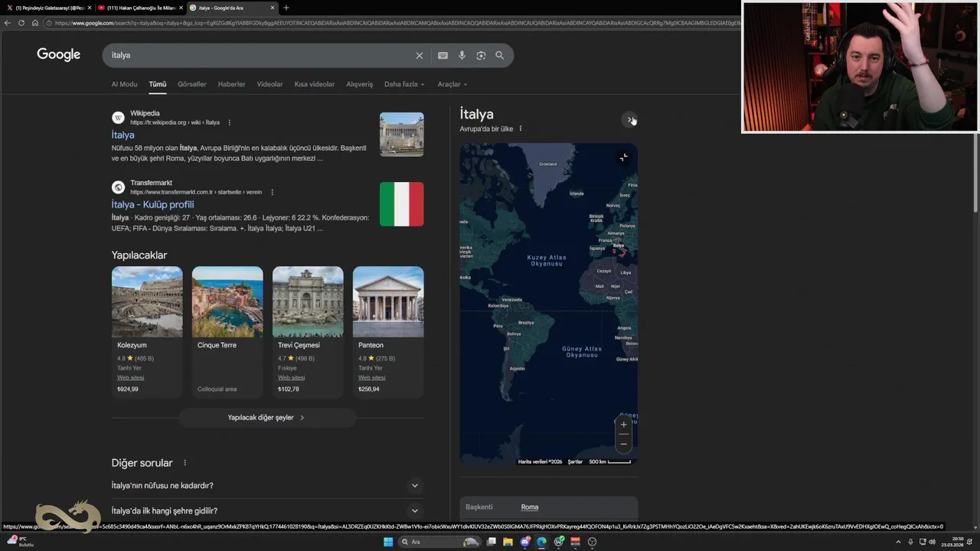This screenshot has height=551, width=980.
Task: Open options menu beside Transfermarkt result
Action: [272, 192]
